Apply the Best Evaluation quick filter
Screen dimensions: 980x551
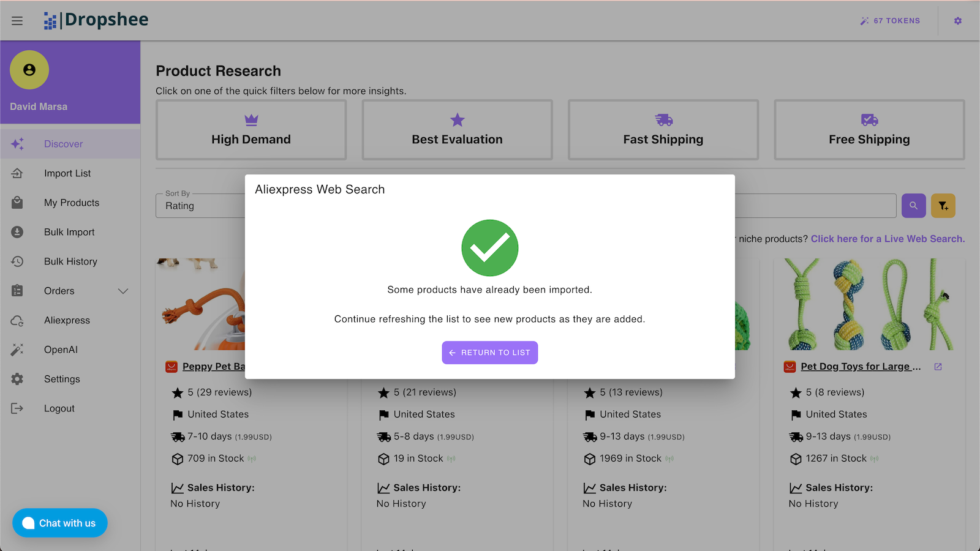pyautogui.click(x=458, y=130)
